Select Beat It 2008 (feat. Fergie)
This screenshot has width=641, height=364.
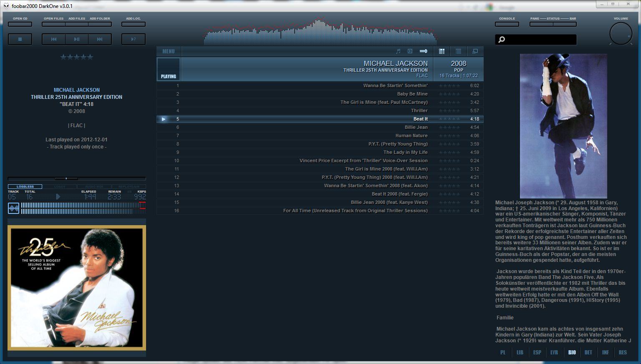pos(320,194)
